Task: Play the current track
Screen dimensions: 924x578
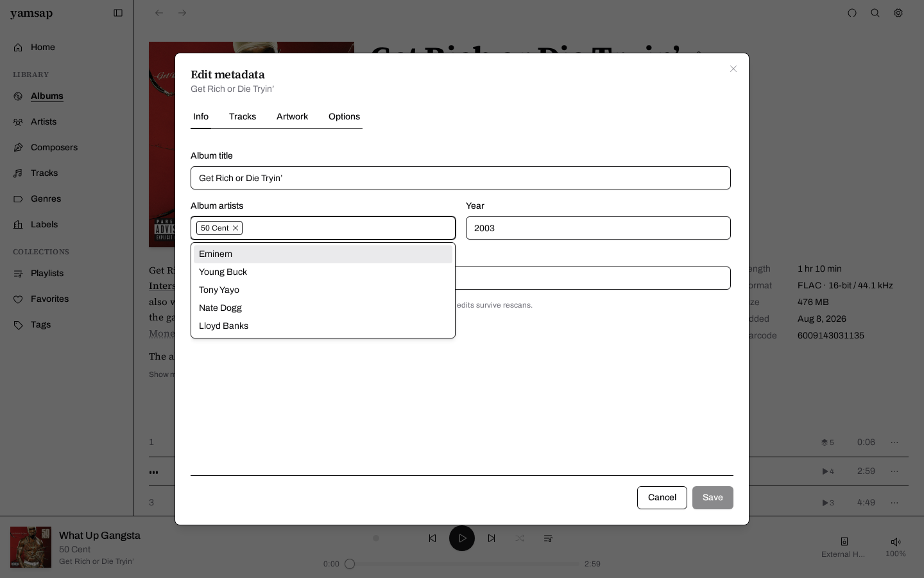Action: coord(462,538)
